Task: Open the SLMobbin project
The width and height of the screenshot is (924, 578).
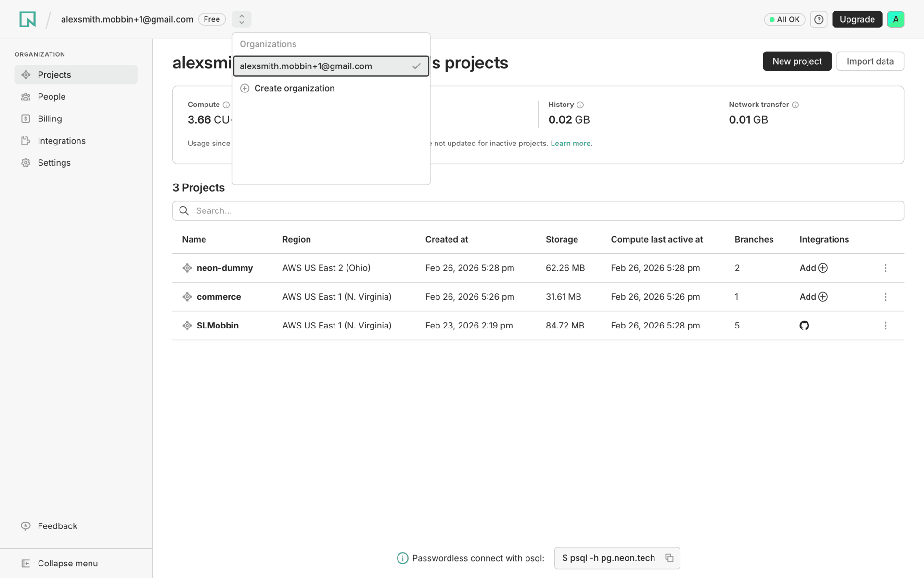Action: point(218,326)
